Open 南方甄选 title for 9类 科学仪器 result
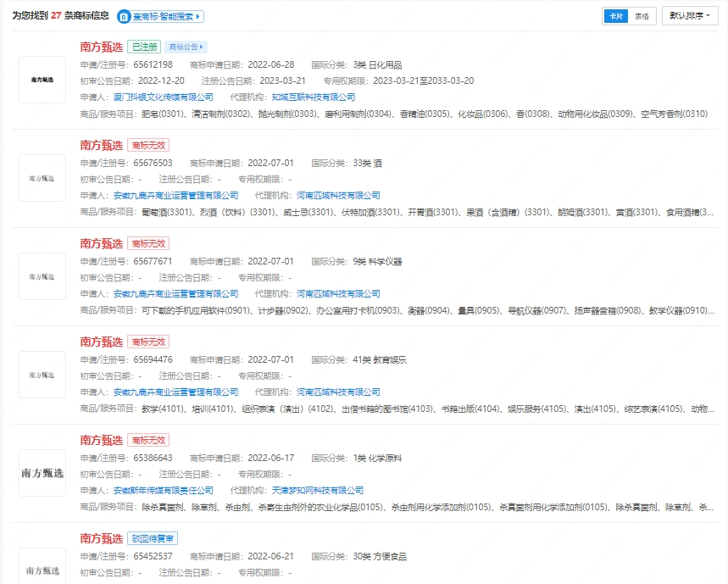The width and height of the screenshot is (728, 584). coord(102,243)
